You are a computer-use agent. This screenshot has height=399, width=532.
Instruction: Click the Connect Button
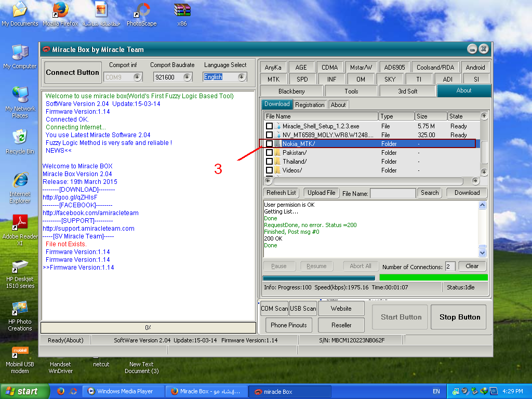click(x=73, y=72)
